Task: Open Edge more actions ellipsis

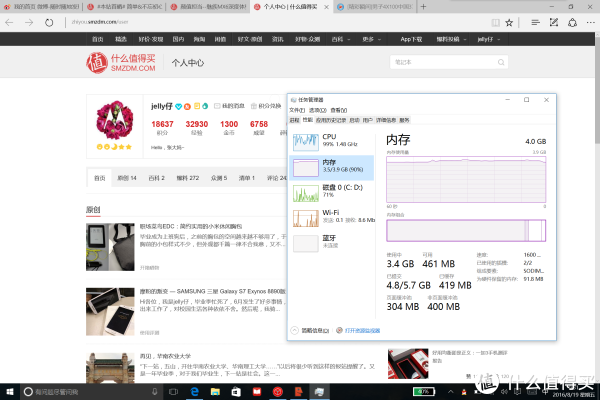Action: click(590, 23)
